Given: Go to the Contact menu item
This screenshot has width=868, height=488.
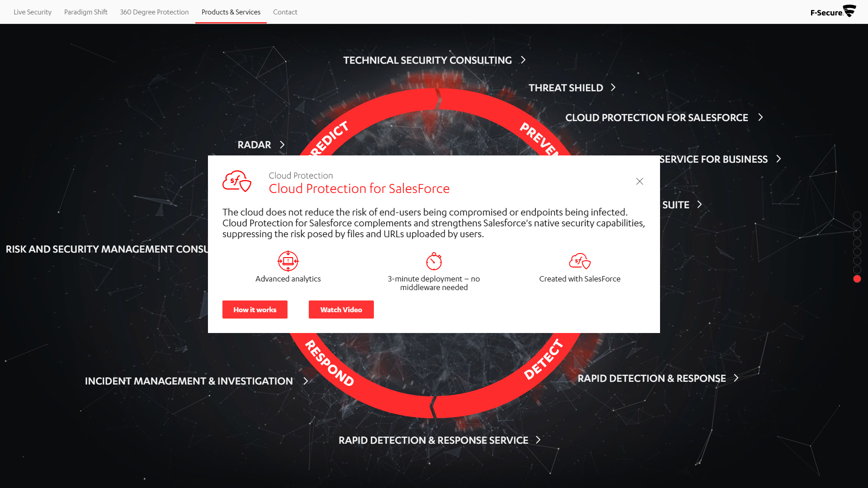Looking at the screenshot, I should point(285,12).
